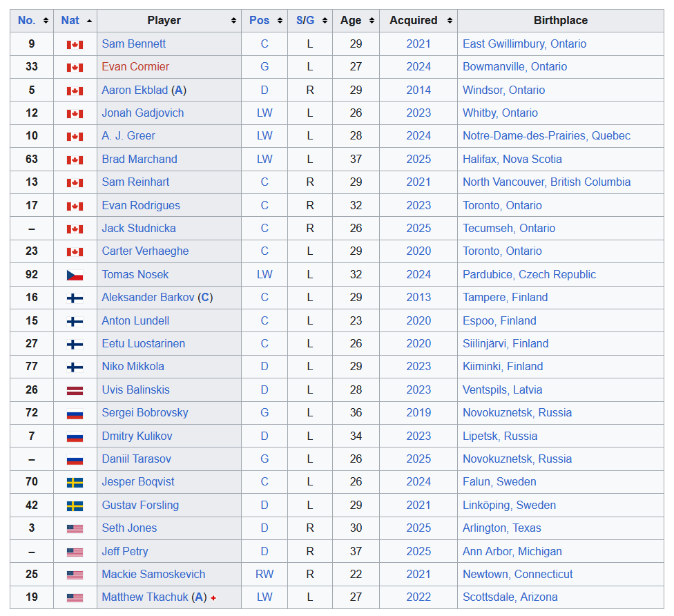Image resolution: width=674 pixels, height=616 pixels.
Task: Click US flag beside Mackie Samoskevich
Action: (x=75, y=575)
